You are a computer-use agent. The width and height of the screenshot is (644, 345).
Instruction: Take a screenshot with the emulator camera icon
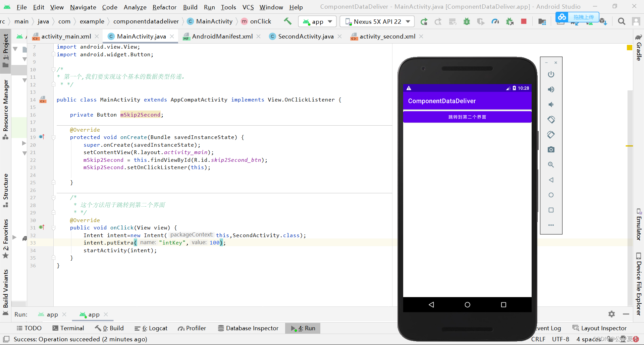coord(551,149)
